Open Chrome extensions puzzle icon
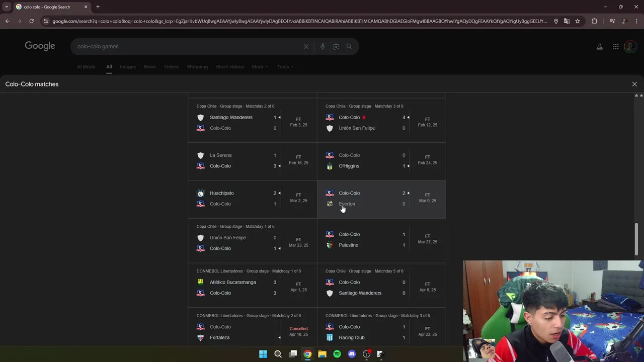The image size is (644, 362). (x=595, y=21)
